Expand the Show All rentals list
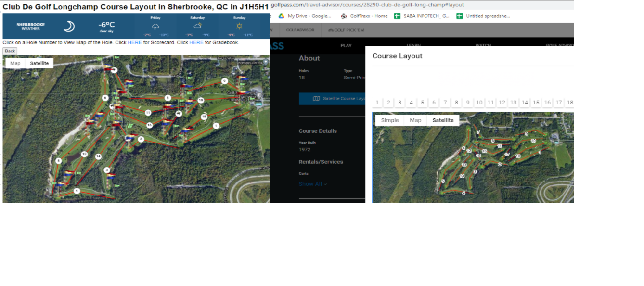 313,184
